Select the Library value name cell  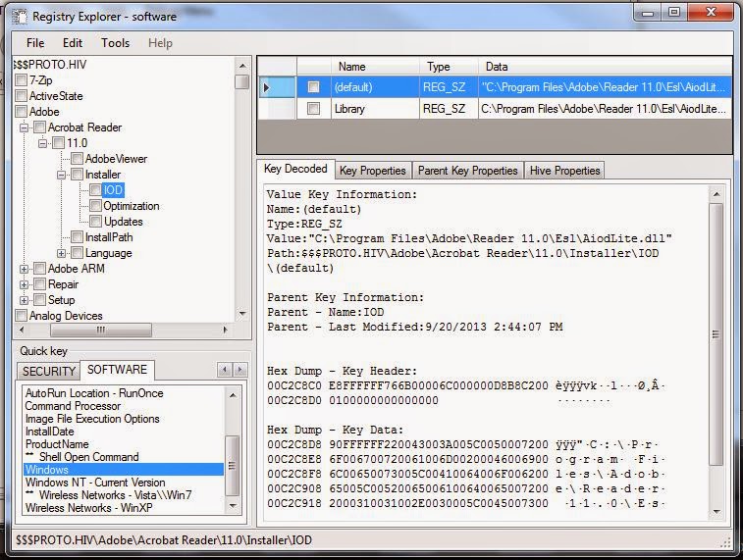click(375, 109)
